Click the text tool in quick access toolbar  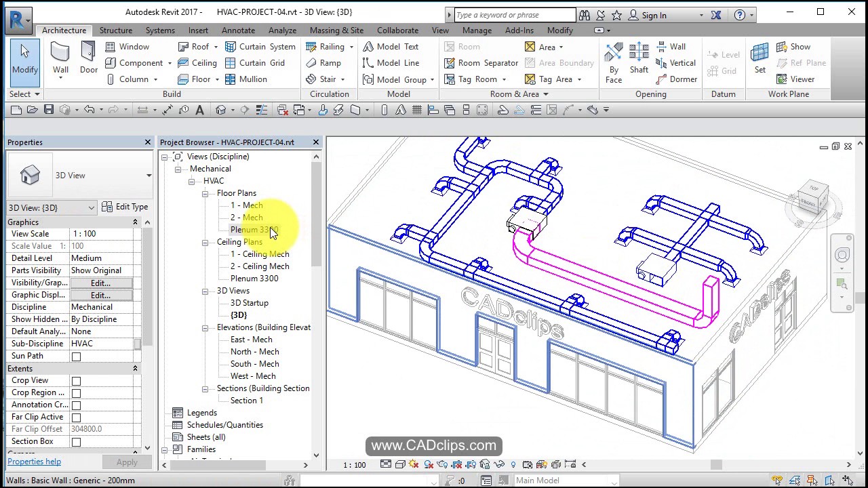pyautogui.click(x=199, y=110)
